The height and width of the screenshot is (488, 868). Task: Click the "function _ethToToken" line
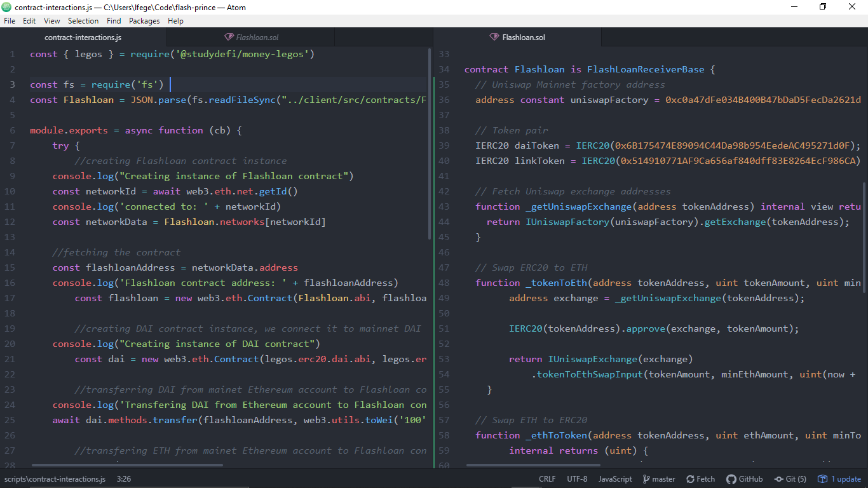coord(668,435)
